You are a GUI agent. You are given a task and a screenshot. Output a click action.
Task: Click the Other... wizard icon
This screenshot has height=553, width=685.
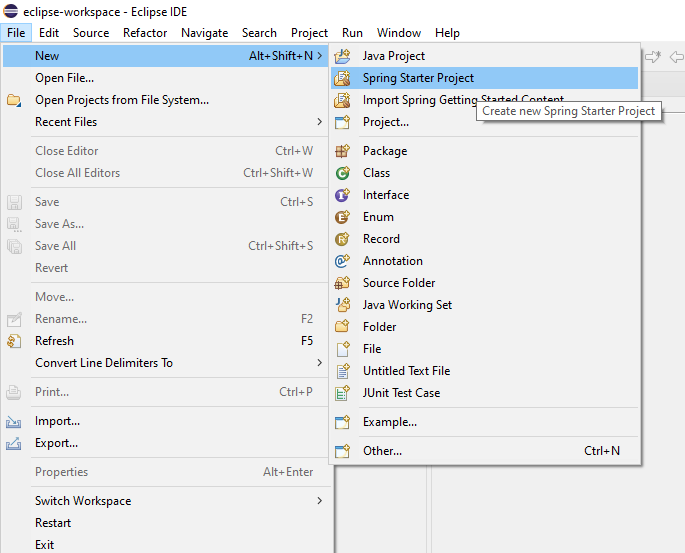point(342,451)
